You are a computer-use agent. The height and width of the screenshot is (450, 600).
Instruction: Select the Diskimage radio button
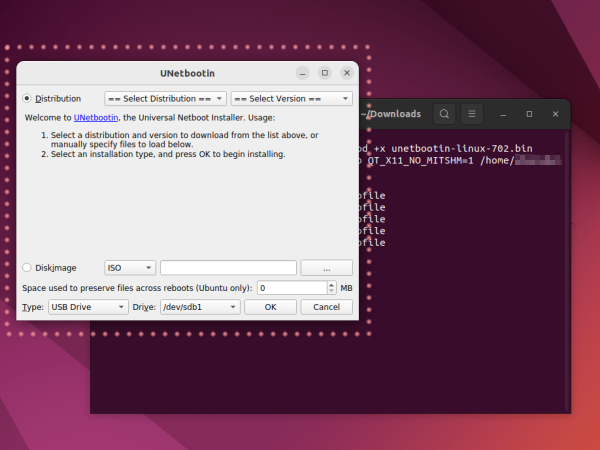(x=27, y=267)
